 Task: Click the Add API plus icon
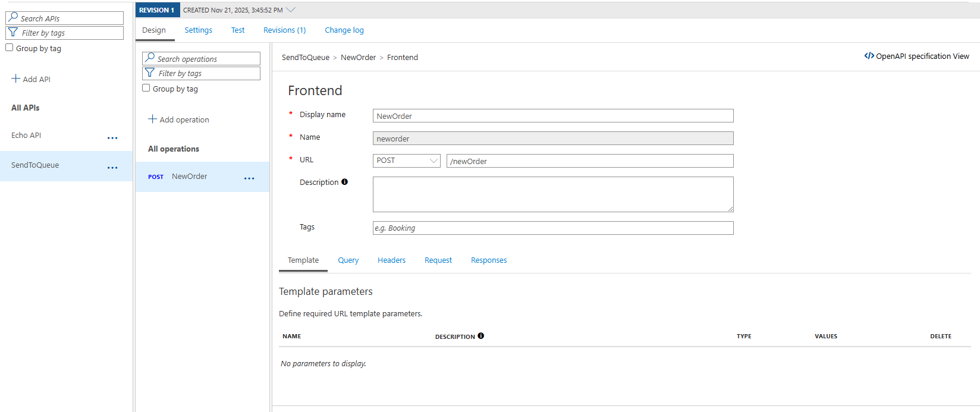15,78
